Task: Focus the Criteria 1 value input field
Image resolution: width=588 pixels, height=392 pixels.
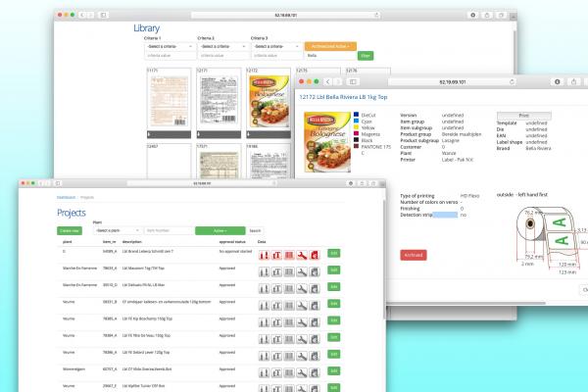Action: pos(170,56)
